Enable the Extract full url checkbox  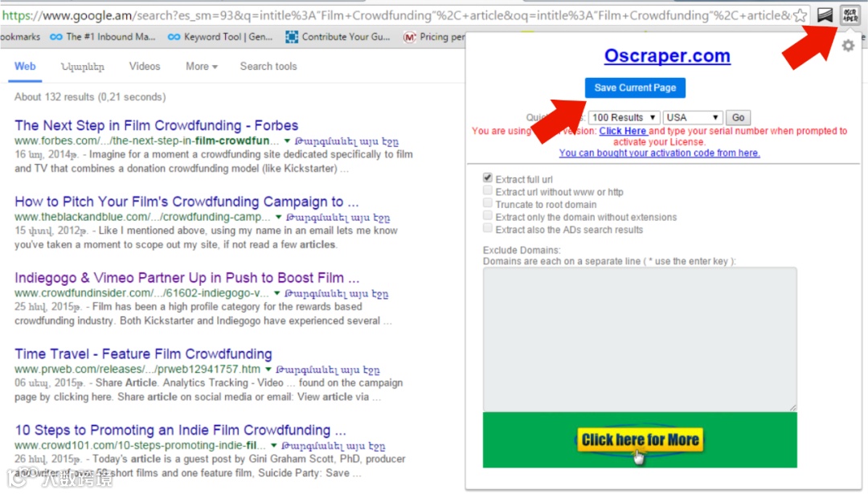pyautogui.click(x=487, y=178)
